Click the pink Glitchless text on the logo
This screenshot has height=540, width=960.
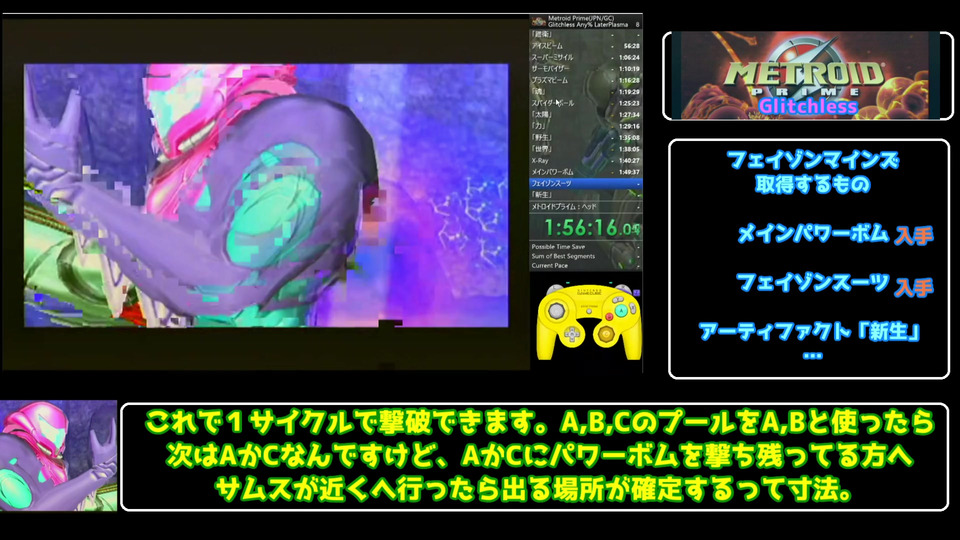[x=808, y=107]
